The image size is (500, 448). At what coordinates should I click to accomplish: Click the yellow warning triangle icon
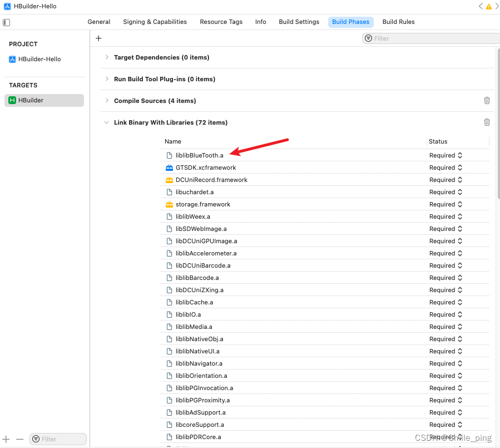488,6
